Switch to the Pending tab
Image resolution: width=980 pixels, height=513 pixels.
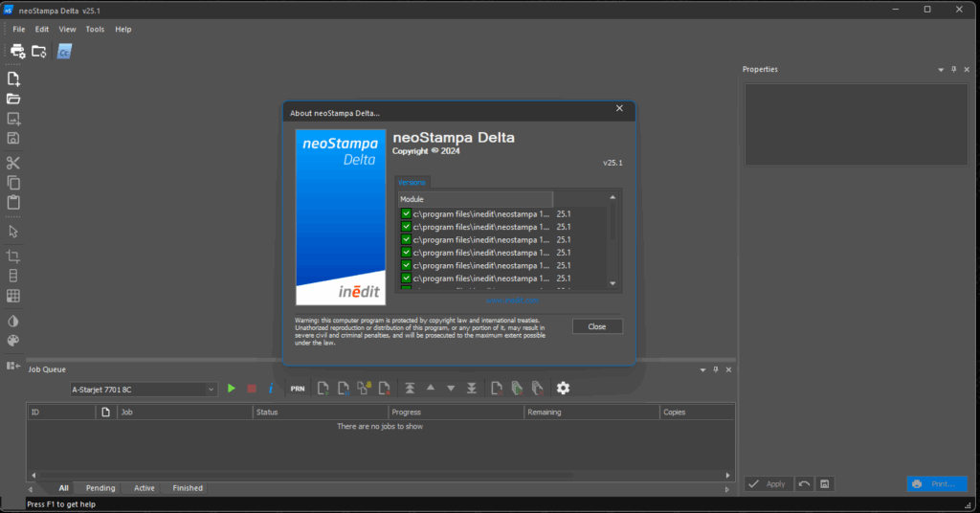[x=100, y=488]
